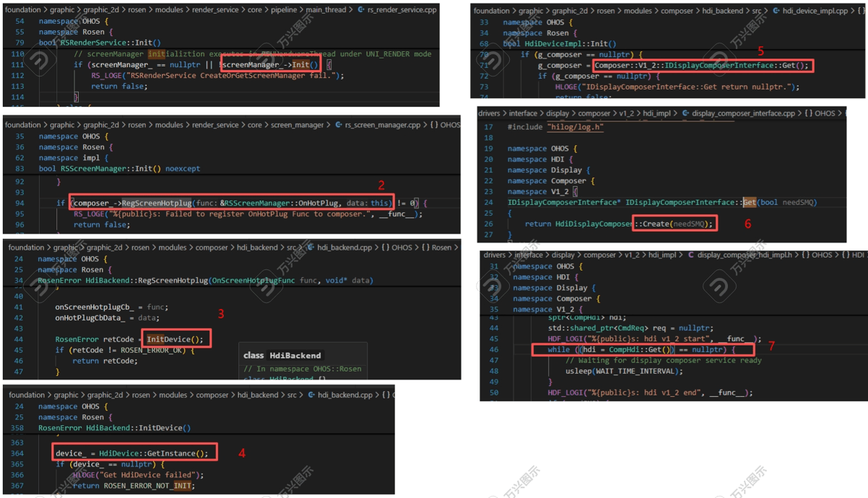Open OHOS namespace breadcrumb after rs_screen_manager.cpp

[x=445, y=125]
